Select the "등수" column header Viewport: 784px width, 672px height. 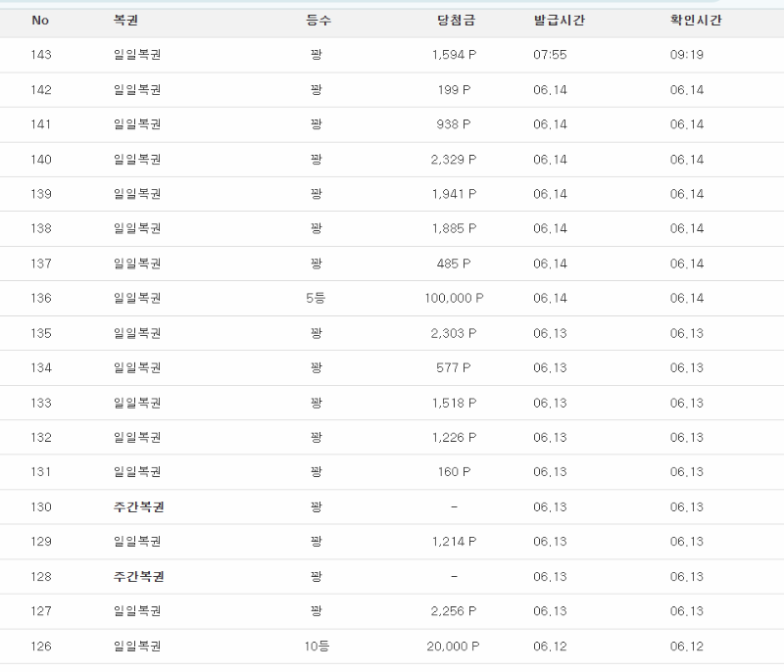[x=318, y=21]
